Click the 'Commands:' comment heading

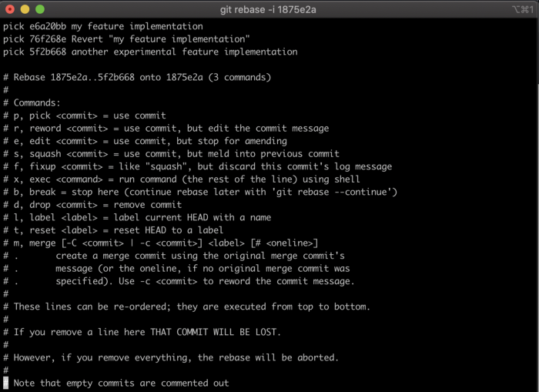click(x=37, y=102)
